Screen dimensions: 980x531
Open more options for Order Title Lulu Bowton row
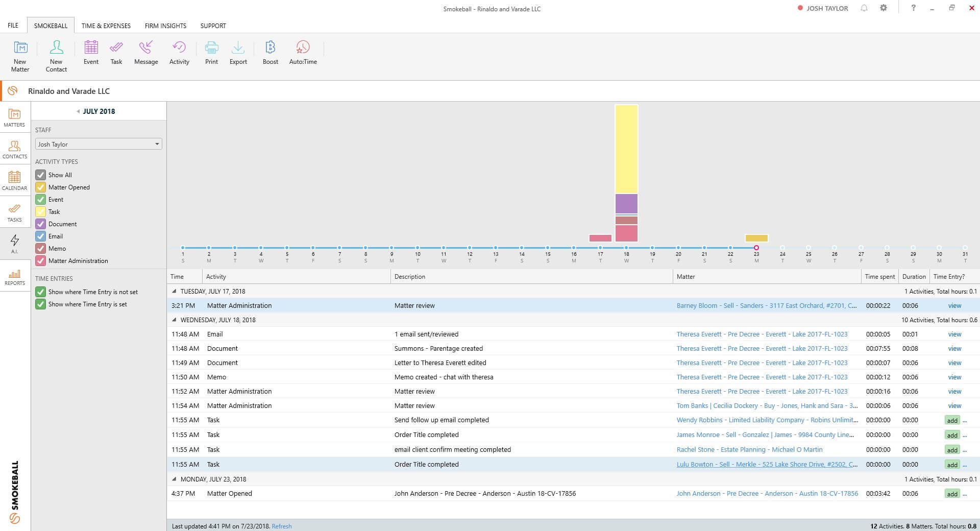pos(965,465)
